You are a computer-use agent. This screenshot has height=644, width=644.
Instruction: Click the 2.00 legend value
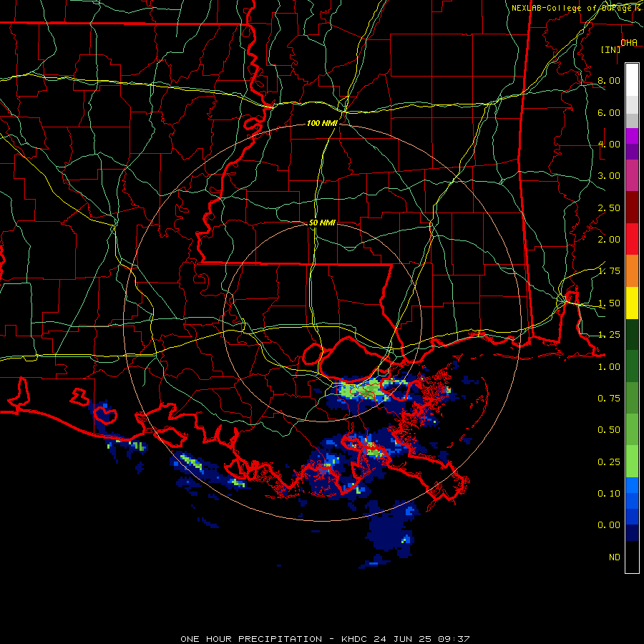point(609,240)
